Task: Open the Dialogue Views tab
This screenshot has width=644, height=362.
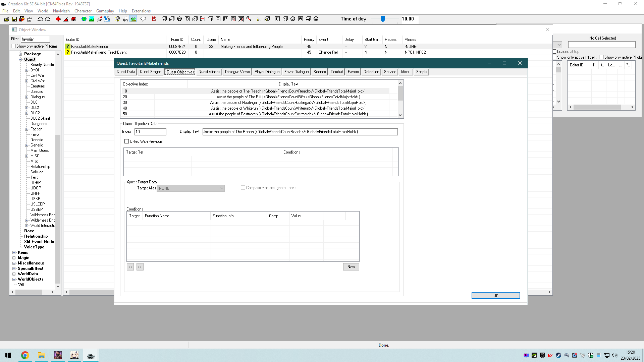Action: click(x=237, y=72)
